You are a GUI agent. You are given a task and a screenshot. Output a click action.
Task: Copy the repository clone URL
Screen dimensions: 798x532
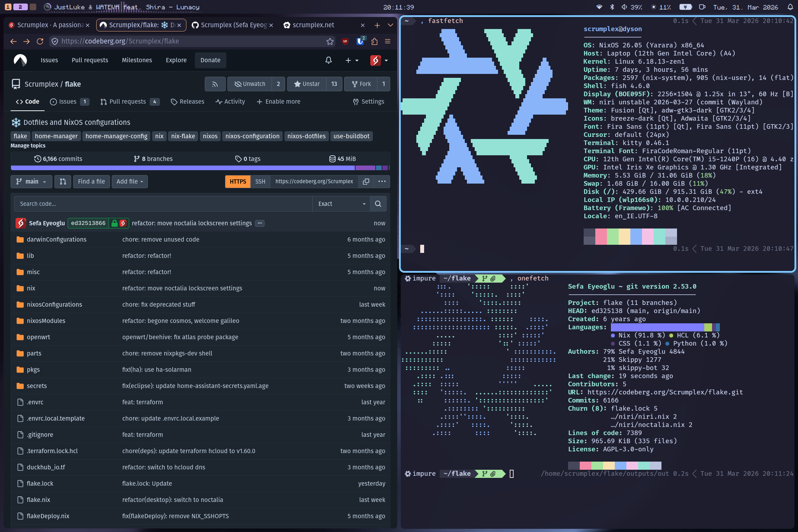[366, 181]
